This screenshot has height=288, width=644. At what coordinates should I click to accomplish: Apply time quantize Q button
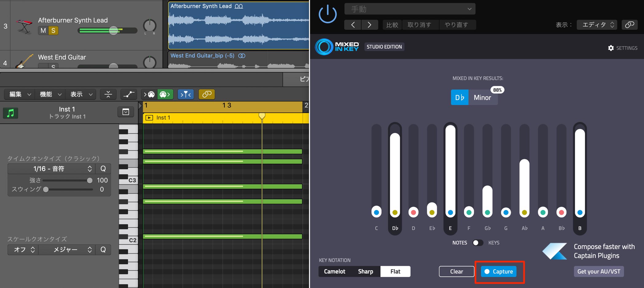(x=103, y=169)
